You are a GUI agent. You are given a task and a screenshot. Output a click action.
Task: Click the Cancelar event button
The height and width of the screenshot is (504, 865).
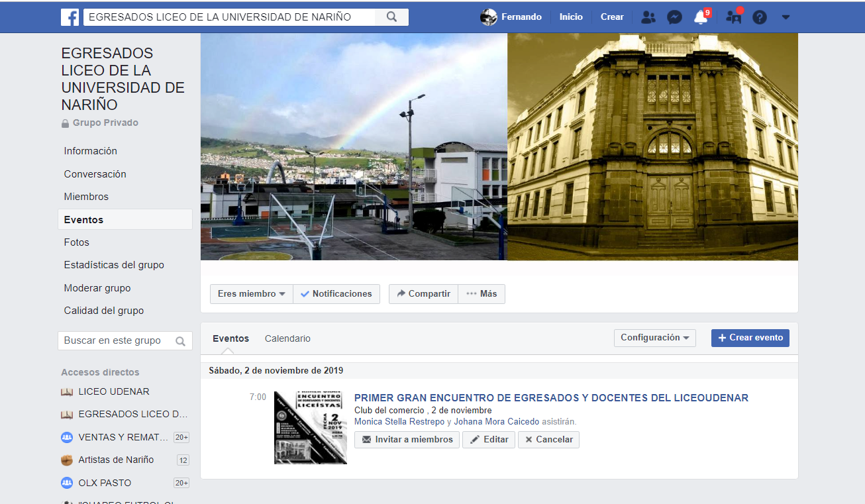click(548, 440)
